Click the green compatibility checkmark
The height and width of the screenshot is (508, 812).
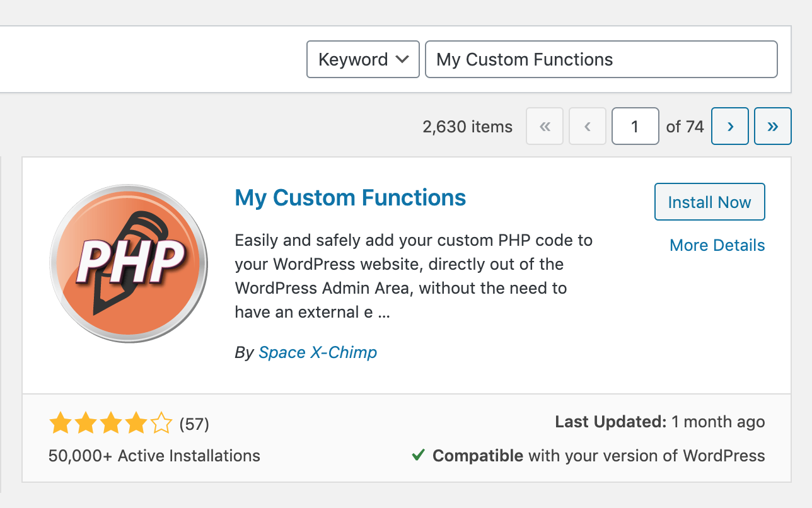coord(418,455)
